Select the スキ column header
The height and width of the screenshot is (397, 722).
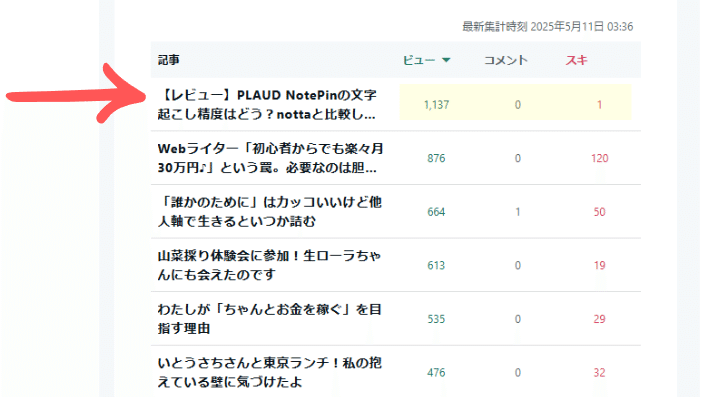click(x=576, y=60)
